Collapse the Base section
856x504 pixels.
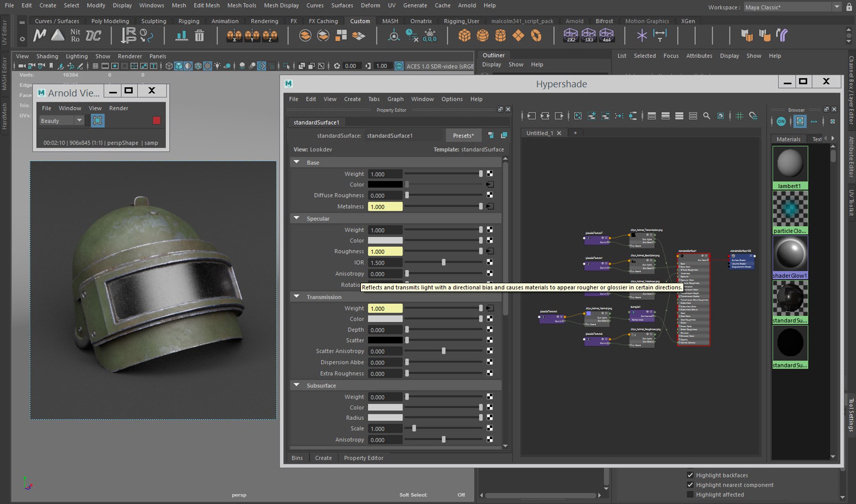pyautogui.click(x=297, y=162)
